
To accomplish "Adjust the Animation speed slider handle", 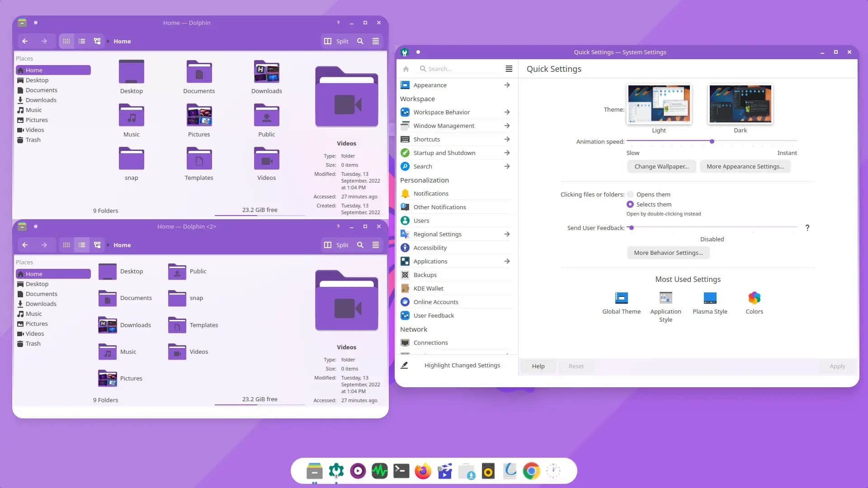I will click(x=712, y=141).
